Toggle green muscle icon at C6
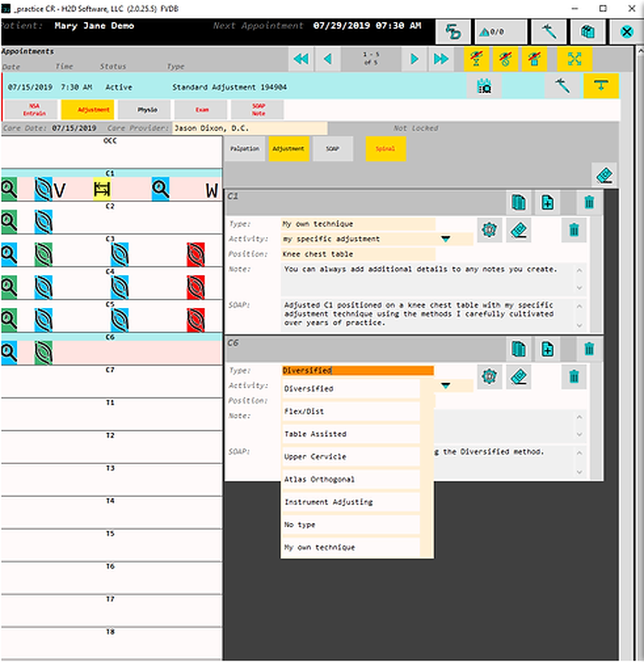644x662 pixels. pos(44,352)
